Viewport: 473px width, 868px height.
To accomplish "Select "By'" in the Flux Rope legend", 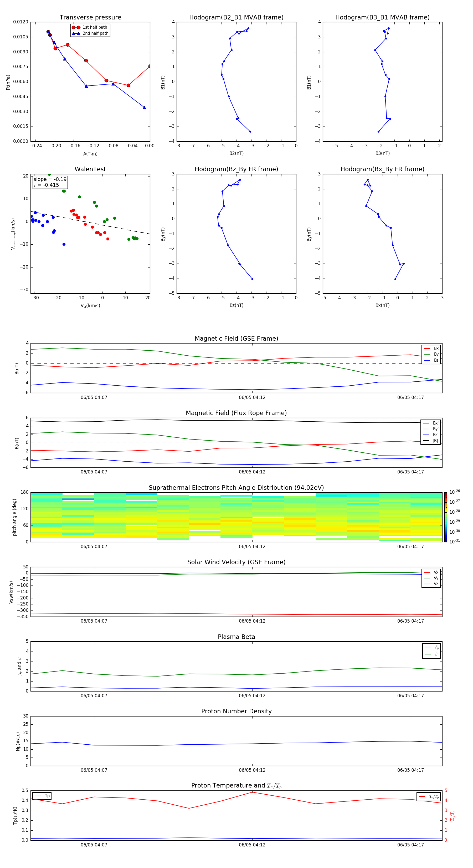I will click(x=431, y=429).
